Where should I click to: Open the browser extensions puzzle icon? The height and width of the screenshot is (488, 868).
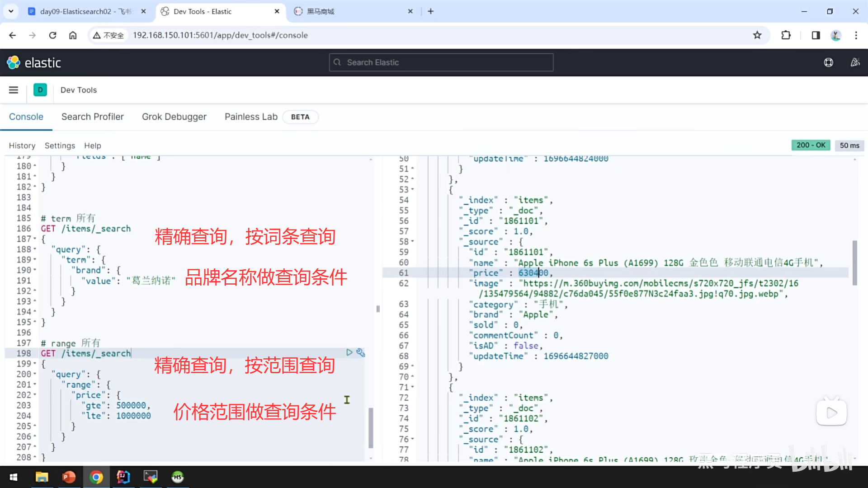[786, 35]
